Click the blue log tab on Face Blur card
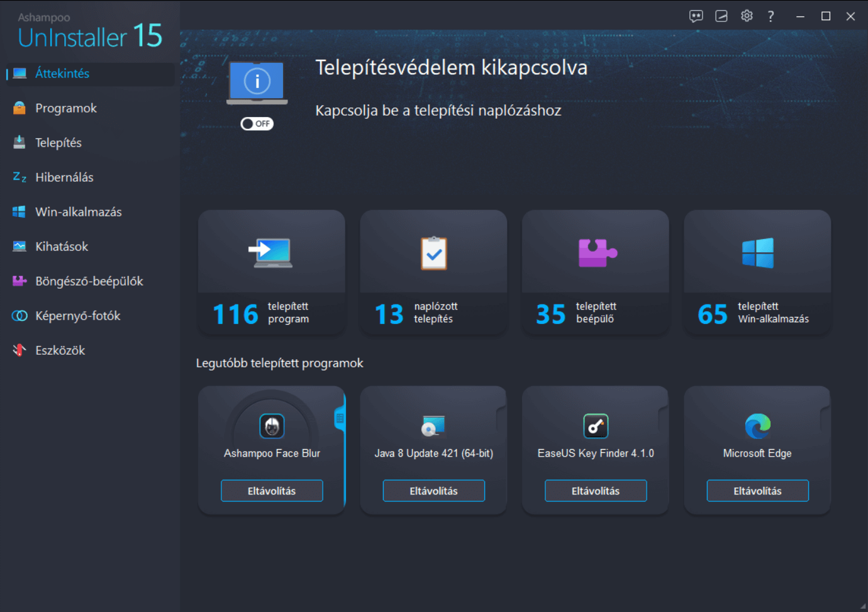This screenshot has height=612, width=868. click(x=340, y=418)
